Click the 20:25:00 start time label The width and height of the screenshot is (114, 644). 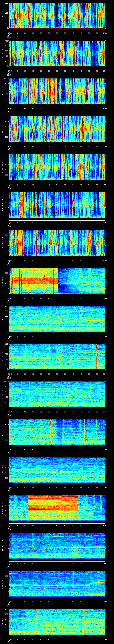[x=9, y=374]
